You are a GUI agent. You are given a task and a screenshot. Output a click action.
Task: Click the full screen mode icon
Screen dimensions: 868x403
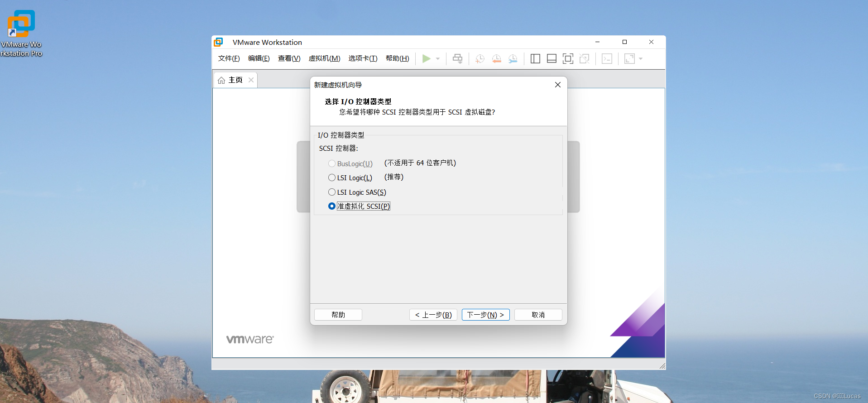pos(568,58)
